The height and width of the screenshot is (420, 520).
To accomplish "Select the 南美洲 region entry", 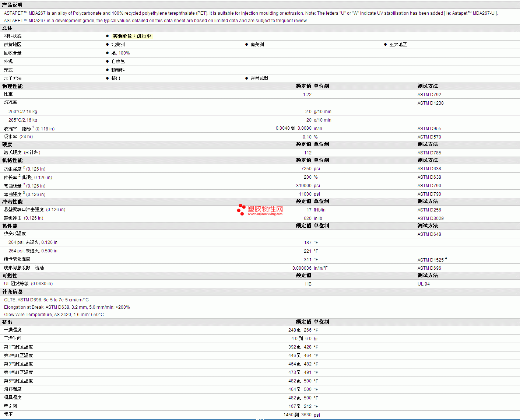I will coord(257,45).
